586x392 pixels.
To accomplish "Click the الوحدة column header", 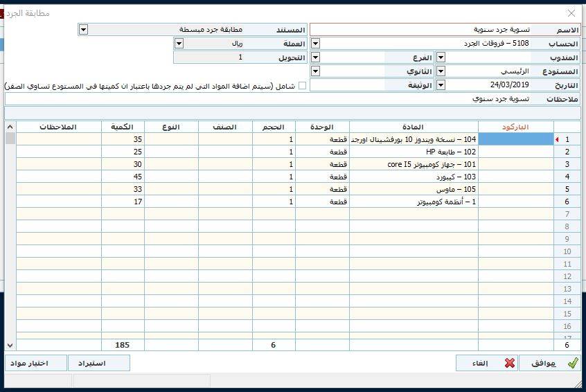I will pyautogui.click(x=322, y=127).
